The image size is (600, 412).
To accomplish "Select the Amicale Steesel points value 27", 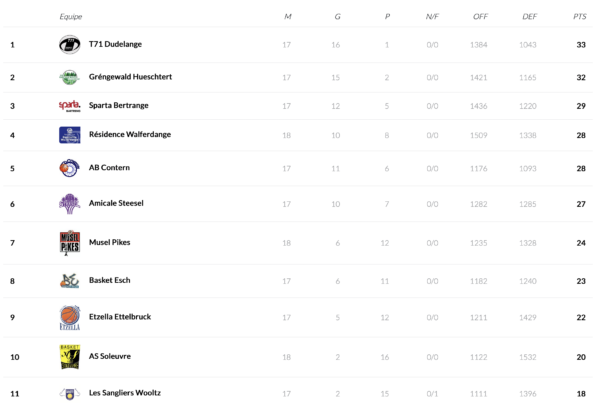I will [580, 204].
